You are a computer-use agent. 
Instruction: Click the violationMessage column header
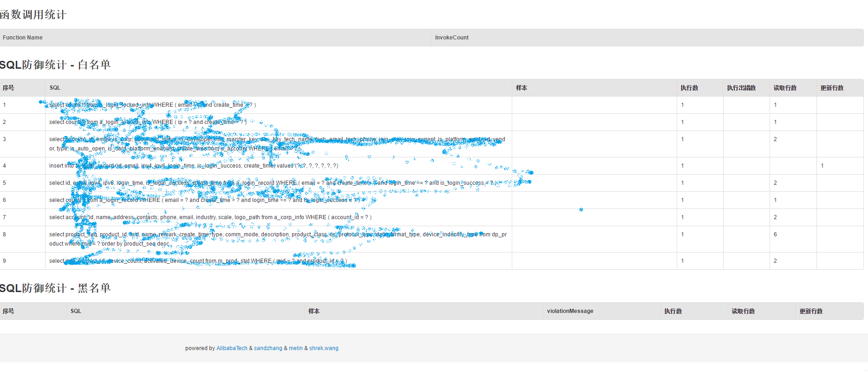[x=570, y=311]
